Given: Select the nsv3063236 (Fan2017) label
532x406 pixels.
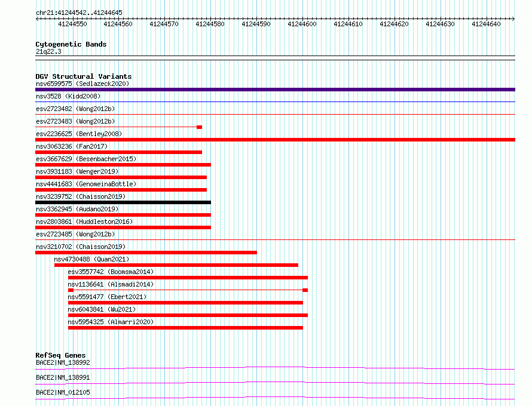Looking at the screenshot, I should point(72,146).
